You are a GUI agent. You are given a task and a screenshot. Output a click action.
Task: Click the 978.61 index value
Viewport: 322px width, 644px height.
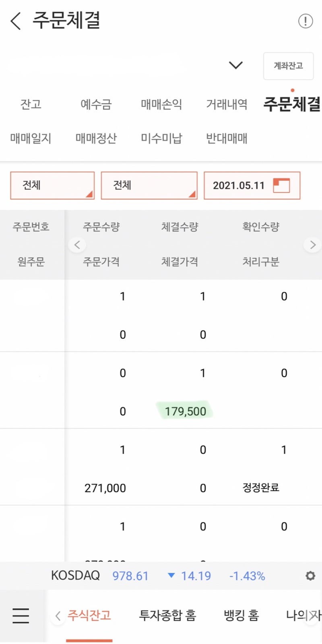coord(130,576)
